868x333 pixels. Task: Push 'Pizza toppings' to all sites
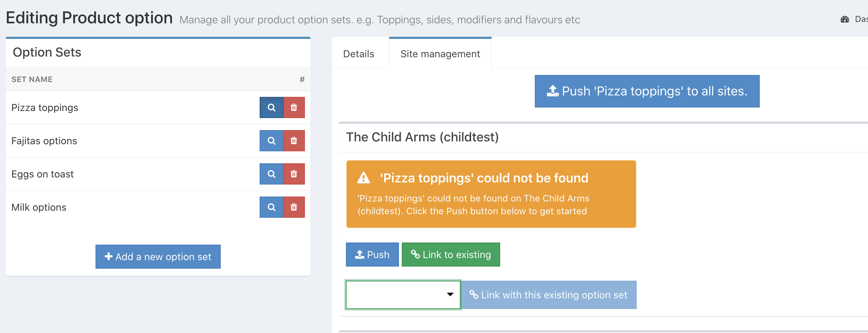point(647,91)
